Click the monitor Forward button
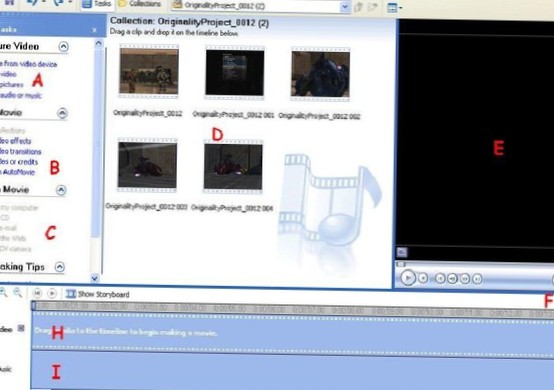Screen dimensions: 554x390 click(477, 279)
